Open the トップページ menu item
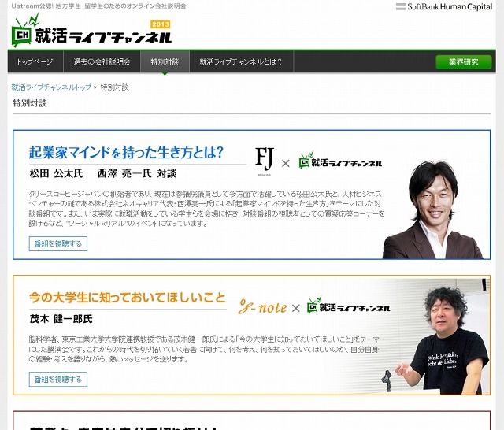This screenshot has height=430, width=504. [35, 61]
